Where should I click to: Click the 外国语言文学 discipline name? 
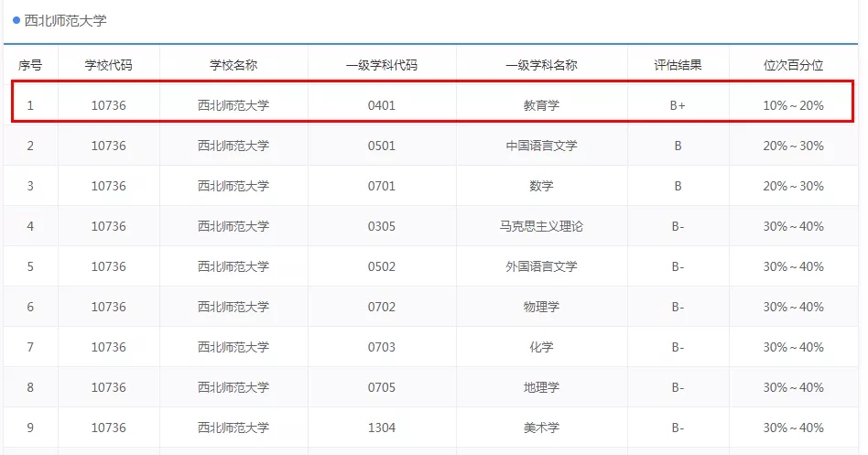(541, 266)
